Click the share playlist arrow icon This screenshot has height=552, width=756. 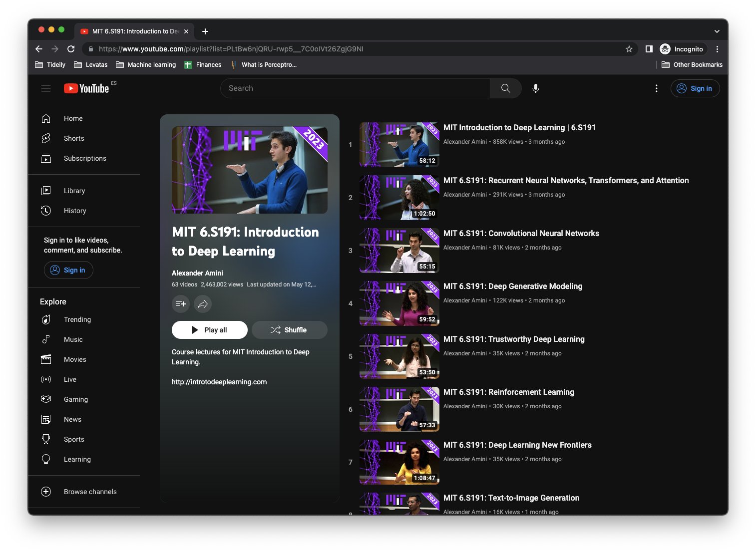203,304
